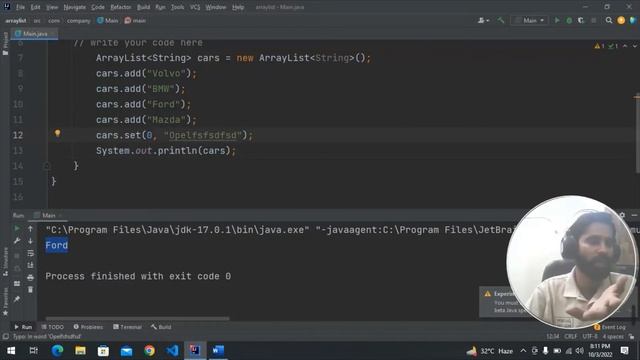Click the company breadcrumb

pyautogui.click(x=78, y=20)
